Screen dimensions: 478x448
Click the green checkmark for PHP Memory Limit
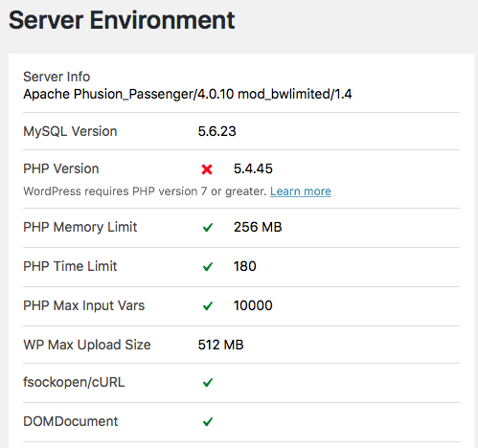click(208, 228)
